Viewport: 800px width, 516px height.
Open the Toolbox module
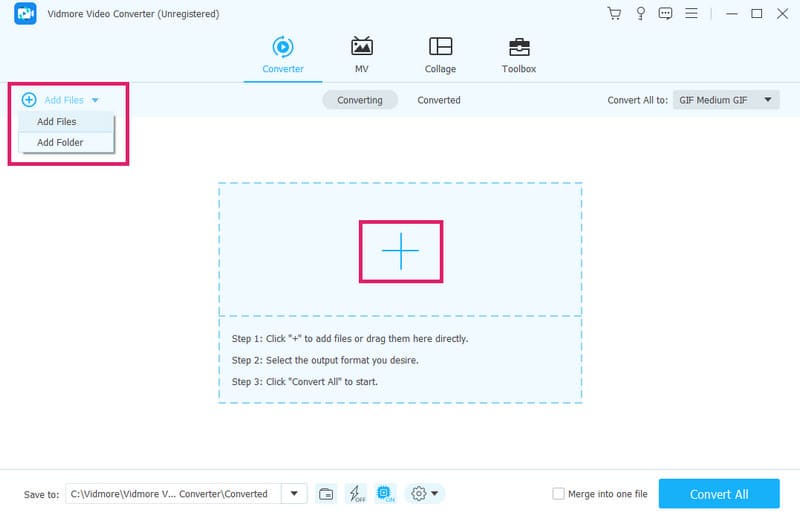click(x=518, y=55)
